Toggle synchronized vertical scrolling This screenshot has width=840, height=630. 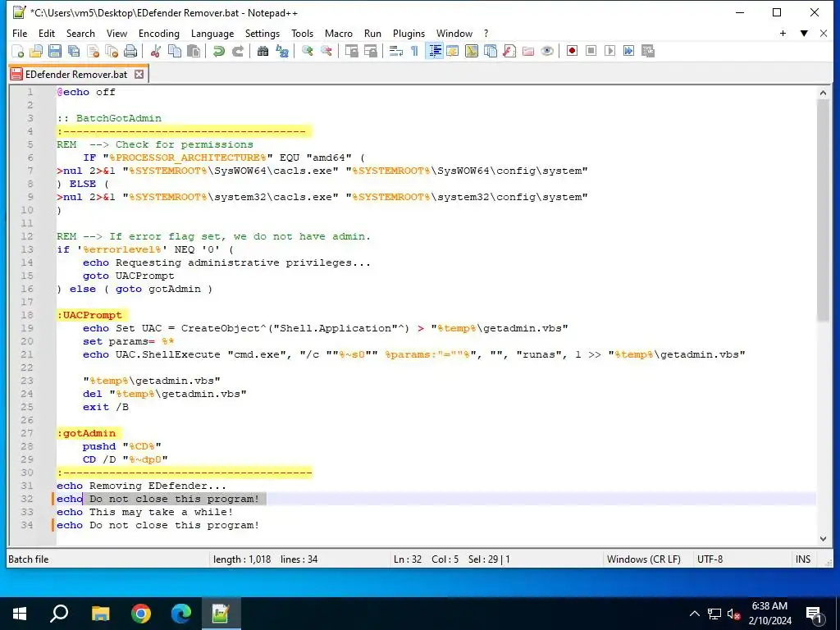pos(351,51)
